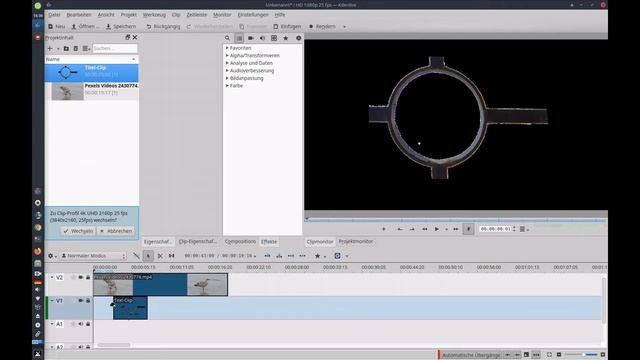Float the Projektinhalt panel icon
This screenshot has height=360, width=640.
click(127, 37)
